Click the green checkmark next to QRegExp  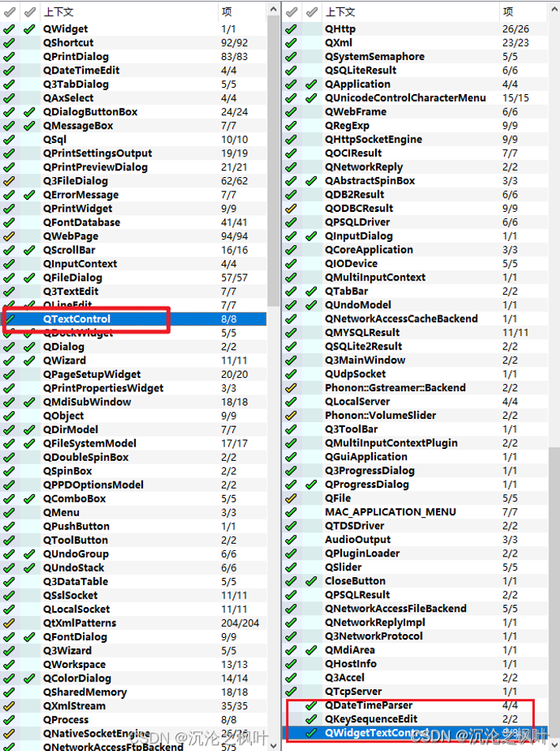click(x=291, y=126)
